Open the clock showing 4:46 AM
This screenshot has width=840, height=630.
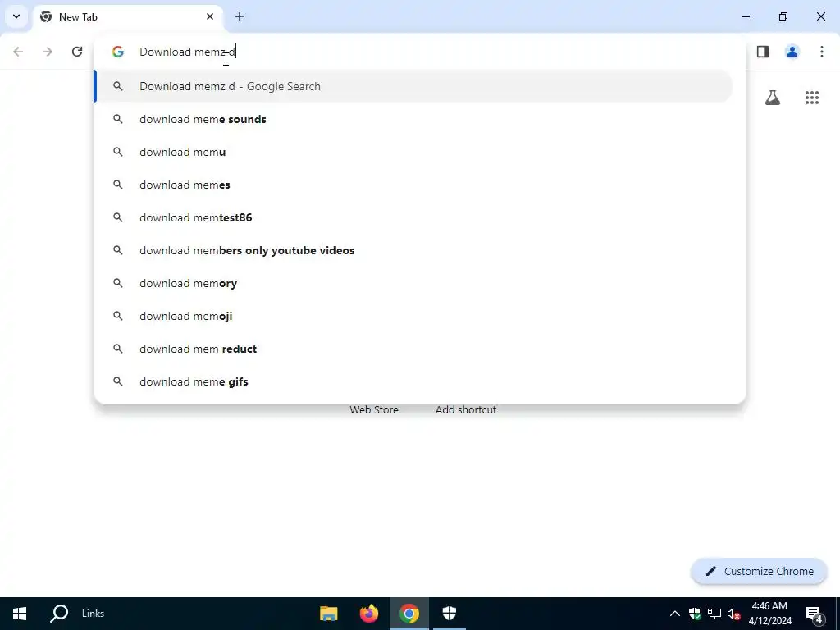click(769, 614)
